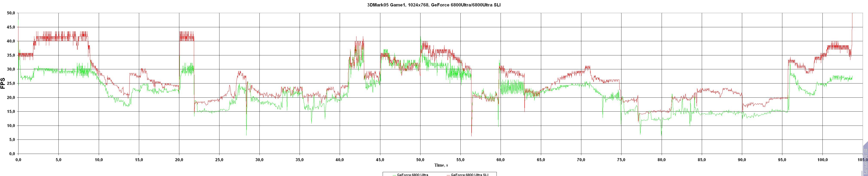Click the "55,0" time tick label

(460, 160)
